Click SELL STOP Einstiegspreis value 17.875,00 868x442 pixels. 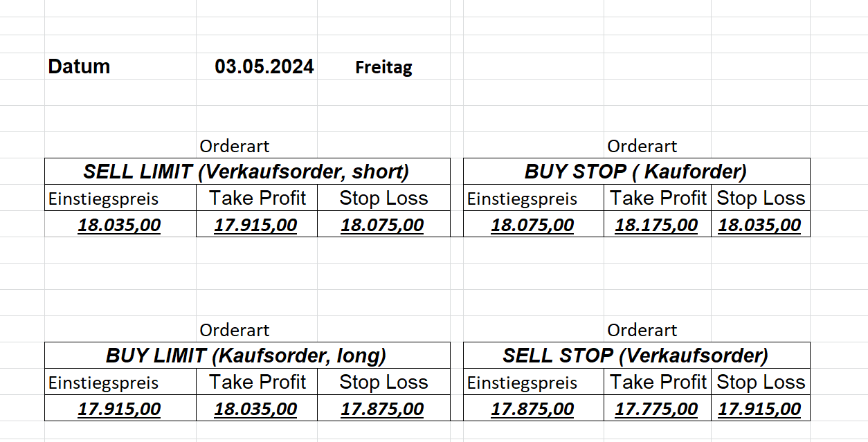click(x=532, y=409)
